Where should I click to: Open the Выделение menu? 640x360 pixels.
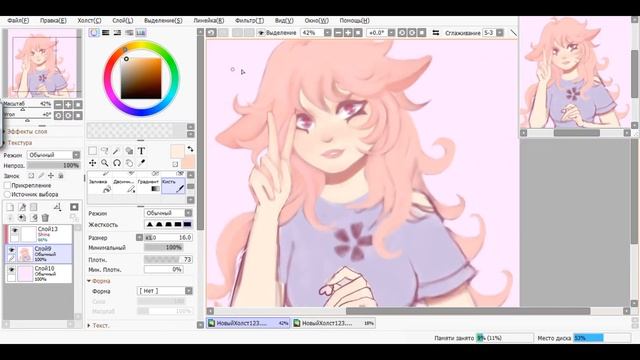(163, 20)
